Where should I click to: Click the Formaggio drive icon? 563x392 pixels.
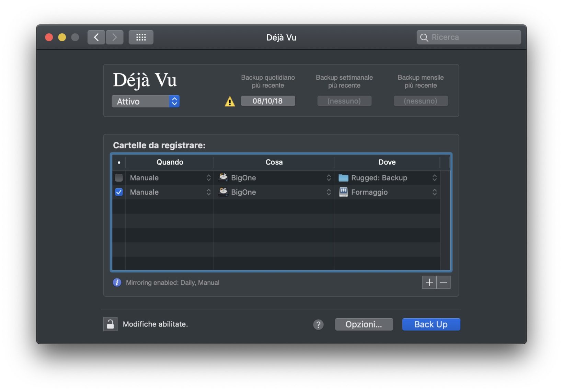(x=343, y=192)
